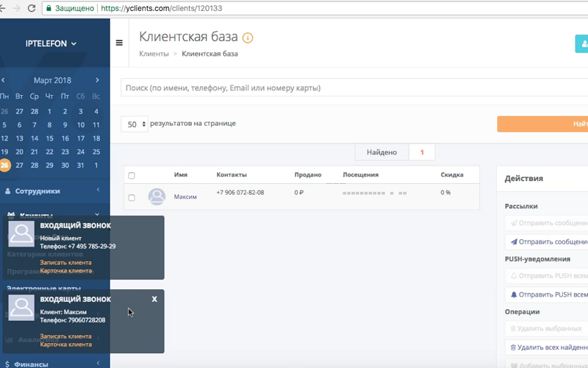Click Удалить всех найденных button
588x368 pixels.
click(546, 347)
